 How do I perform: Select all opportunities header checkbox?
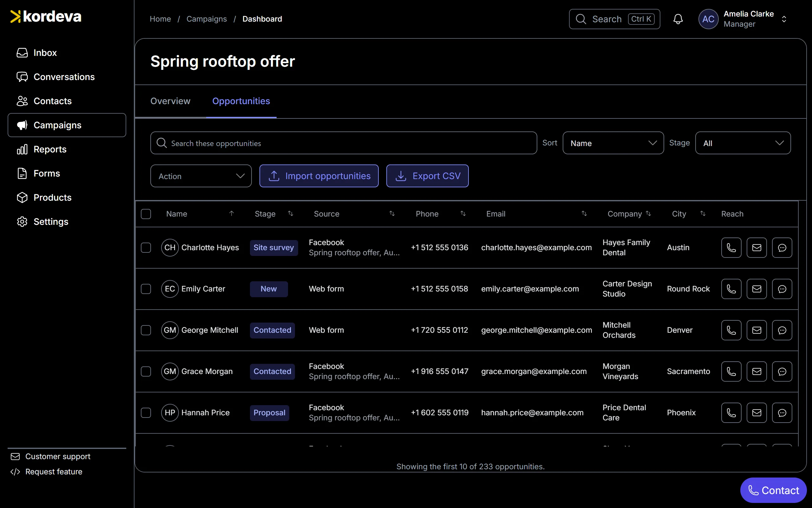(146, 214)
